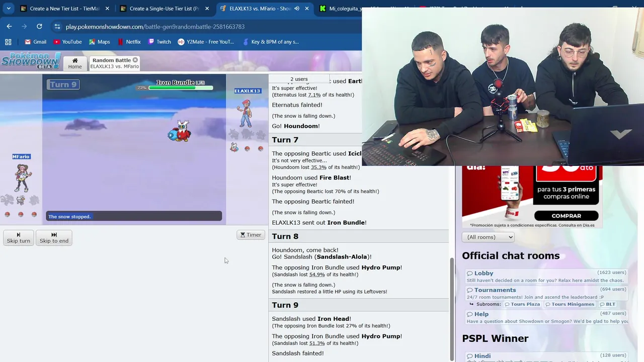Open the battle Timer

[251, 235]
